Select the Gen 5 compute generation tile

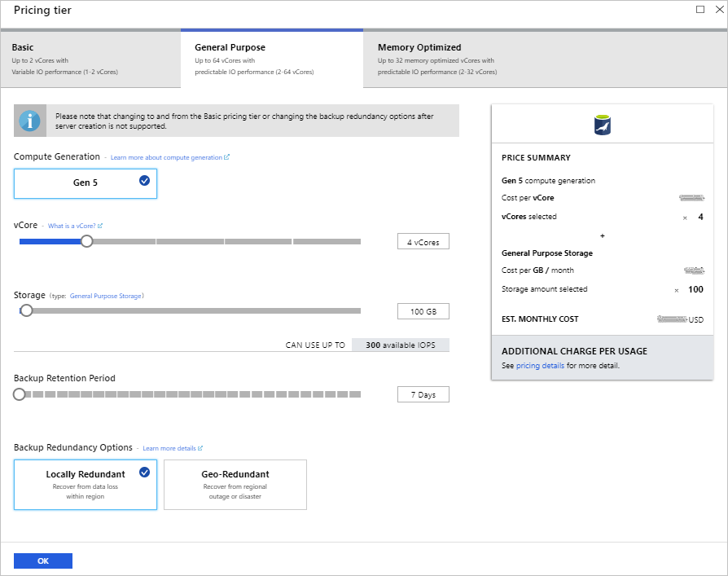tap(85, 183)
